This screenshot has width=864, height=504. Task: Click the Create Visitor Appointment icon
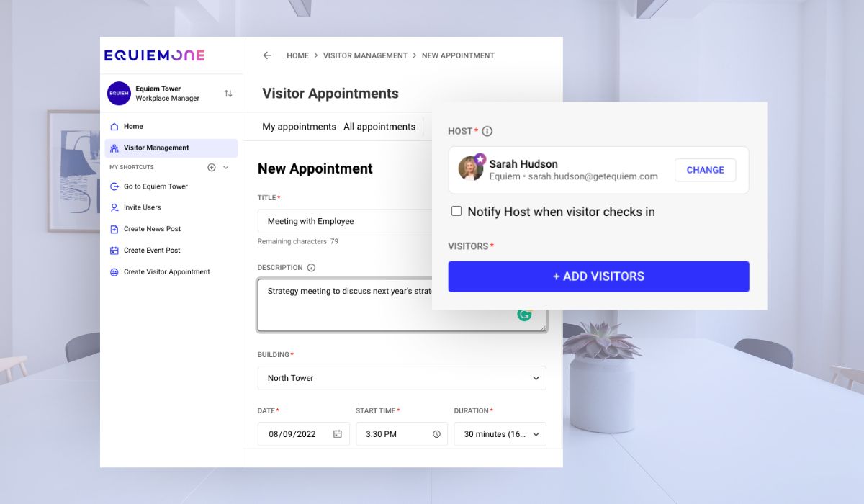114,272
